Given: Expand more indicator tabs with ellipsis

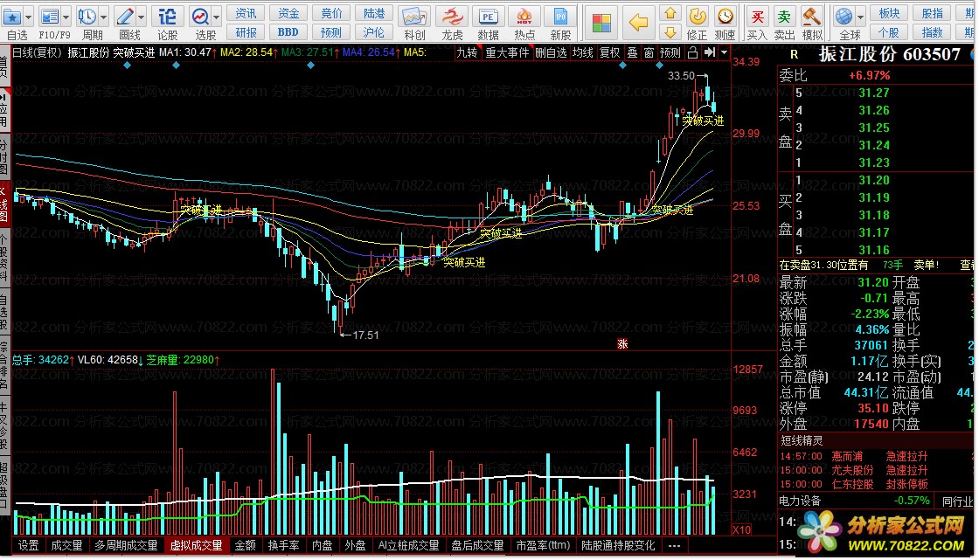Looking at the screenshot, I should [x=674, y=545].
